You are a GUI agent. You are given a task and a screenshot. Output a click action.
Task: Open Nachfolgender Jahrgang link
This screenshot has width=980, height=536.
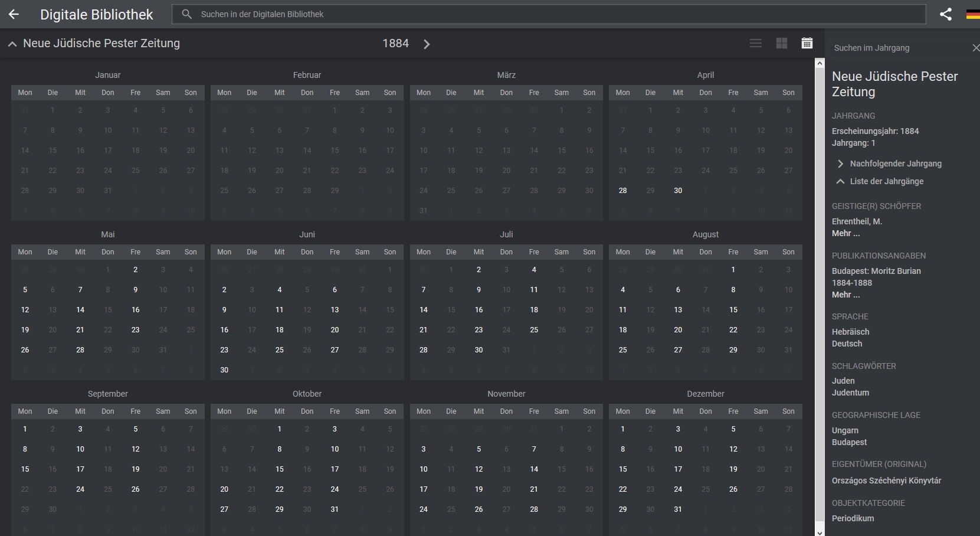[896, 164]
